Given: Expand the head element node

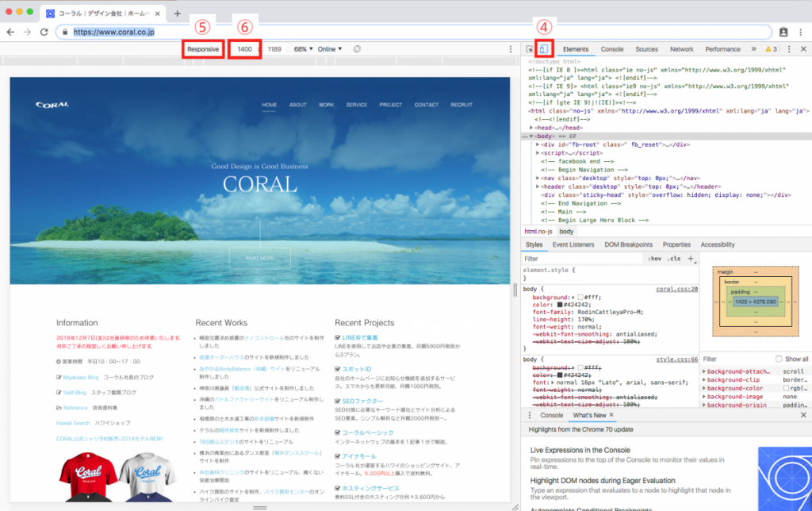Looking at the screenshot, I should [531, 128].
